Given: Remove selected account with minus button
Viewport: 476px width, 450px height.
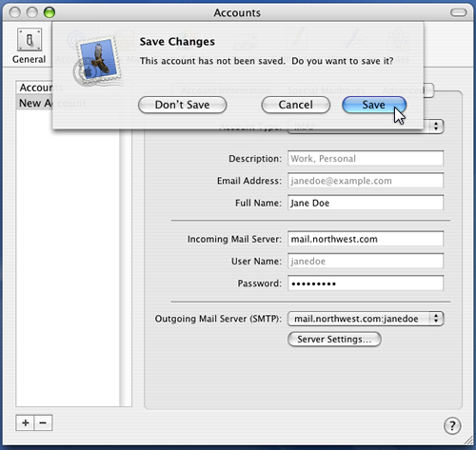Looking at the screenshot, I should [43, 422].
